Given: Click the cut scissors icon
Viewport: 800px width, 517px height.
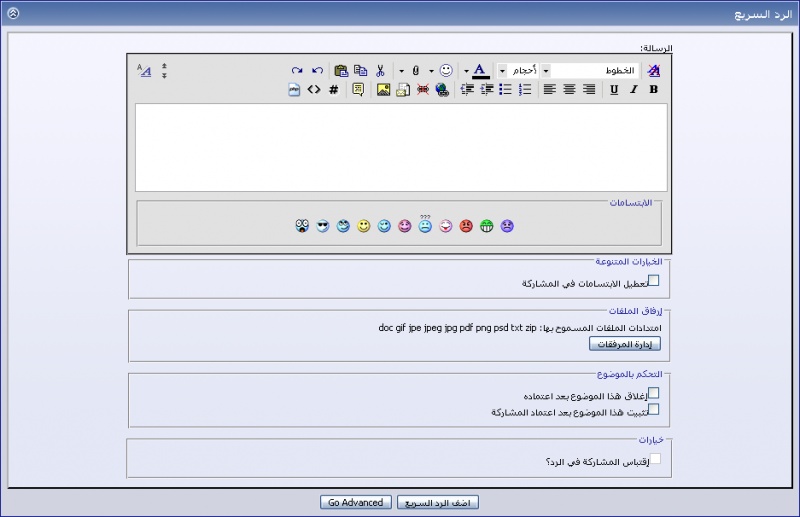Looking at the screenshot, I should pos(380,71).
